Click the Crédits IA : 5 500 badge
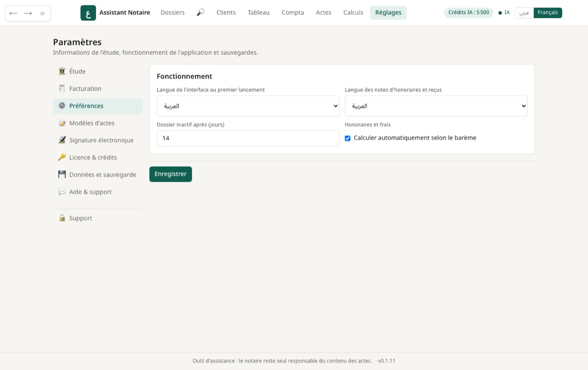 click(468, 13)
